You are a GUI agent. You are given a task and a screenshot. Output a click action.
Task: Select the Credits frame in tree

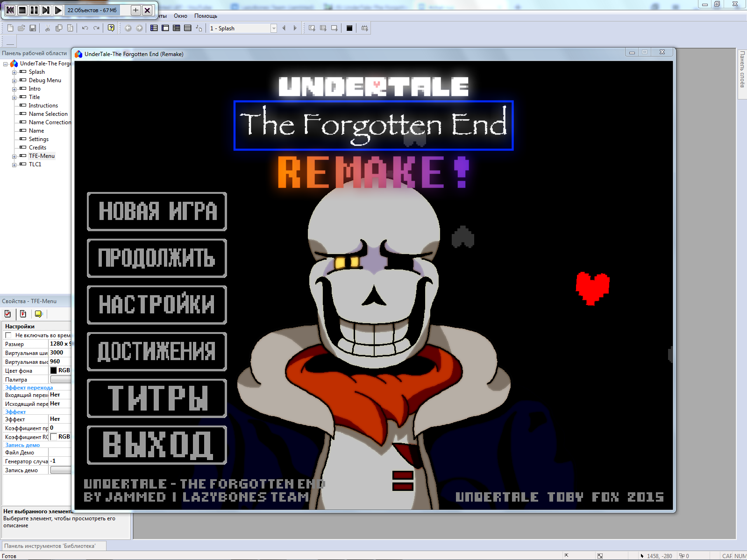[37, 148]
